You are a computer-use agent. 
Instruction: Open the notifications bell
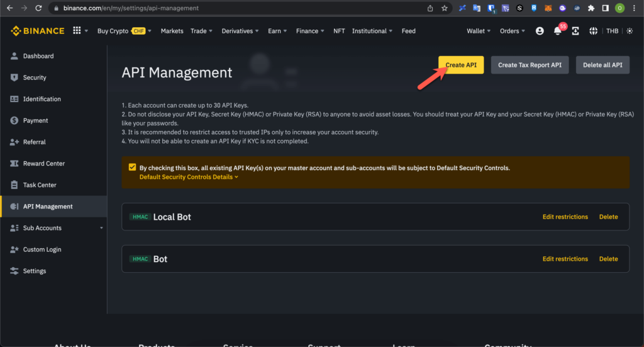pos(557,31)
